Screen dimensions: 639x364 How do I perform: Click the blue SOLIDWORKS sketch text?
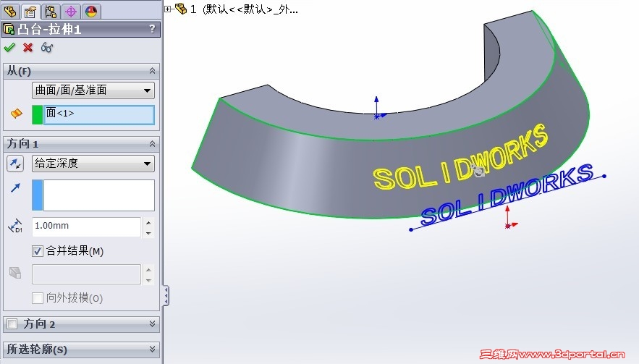[507, 195]
